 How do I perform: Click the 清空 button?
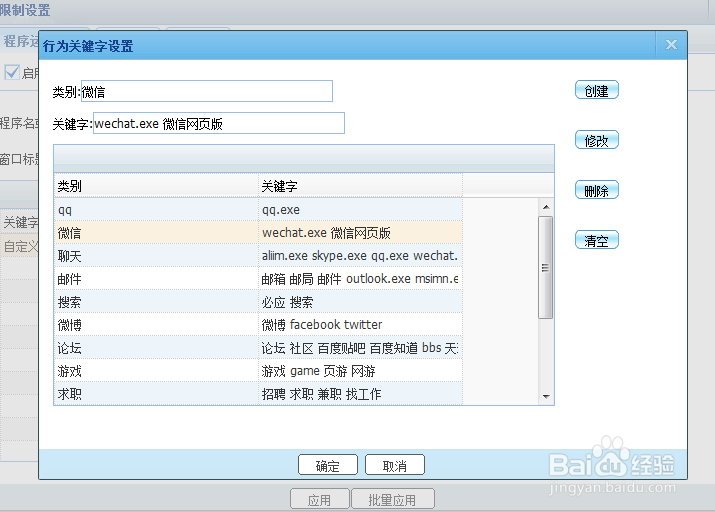coord(596,240)
